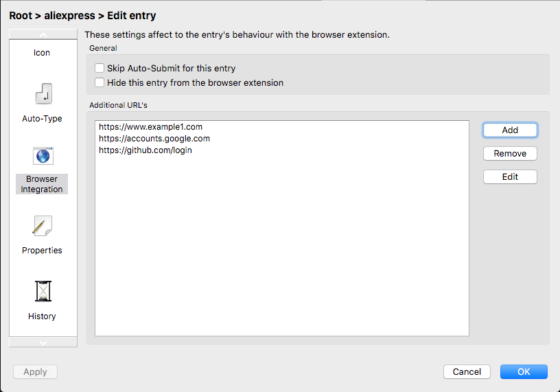Confirm changes with the OK button
Image resolution: width=560 pixels, height=392 pixels.
click(524, 371)
